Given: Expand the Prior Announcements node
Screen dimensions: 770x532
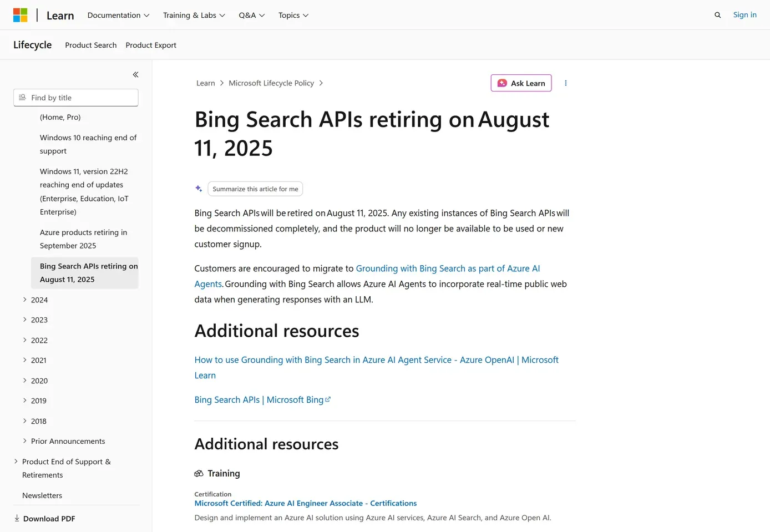Looking at the screenshot, I should [x=24, y=441].
